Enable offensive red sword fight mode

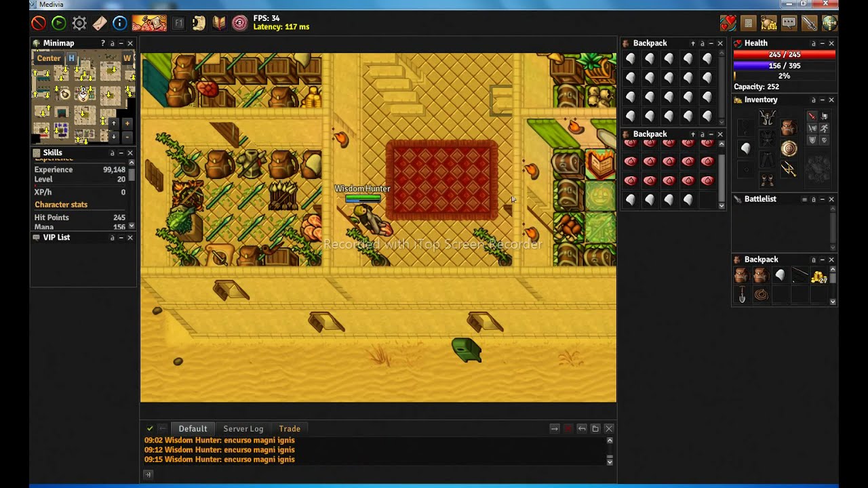click(812, 116)
